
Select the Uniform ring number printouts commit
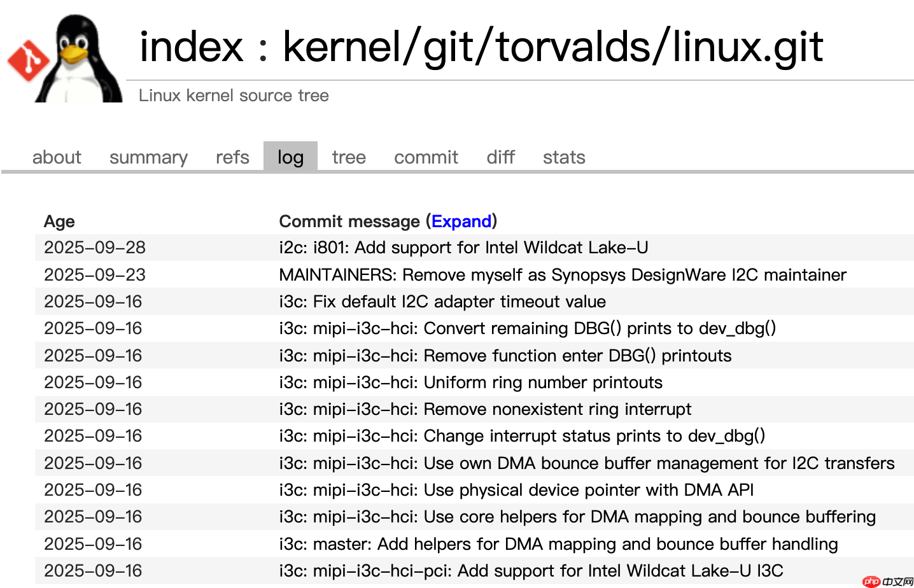pyautogui.click(x=471, y=382)
